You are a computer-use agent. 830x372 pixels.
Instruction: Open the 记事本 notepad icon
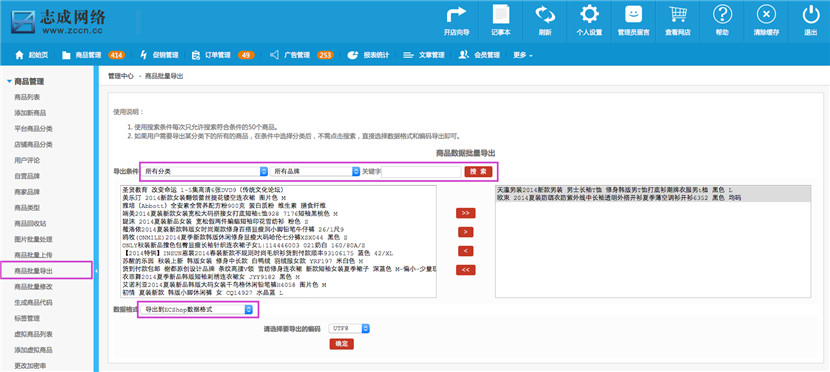[x=500, y=21]
